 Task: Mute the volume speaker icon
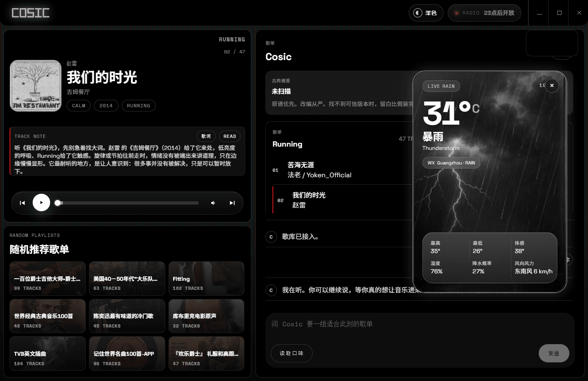[x=213, y=203]
